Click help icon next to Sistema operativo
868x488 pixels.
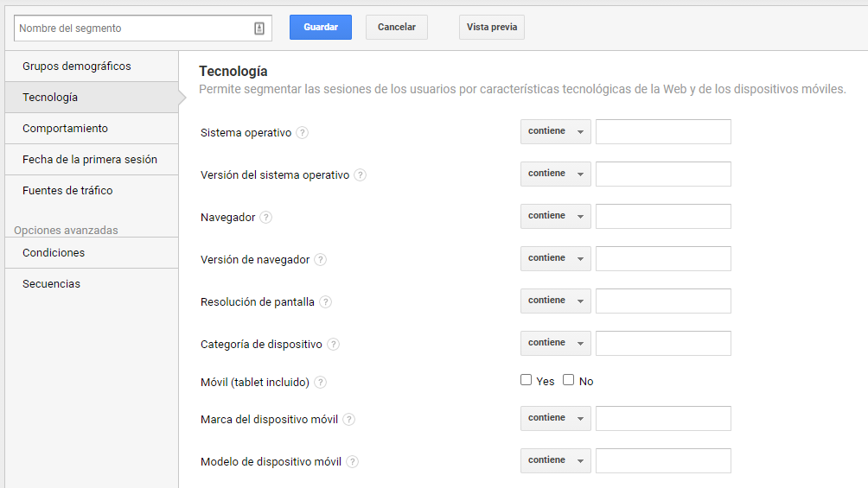302,133
